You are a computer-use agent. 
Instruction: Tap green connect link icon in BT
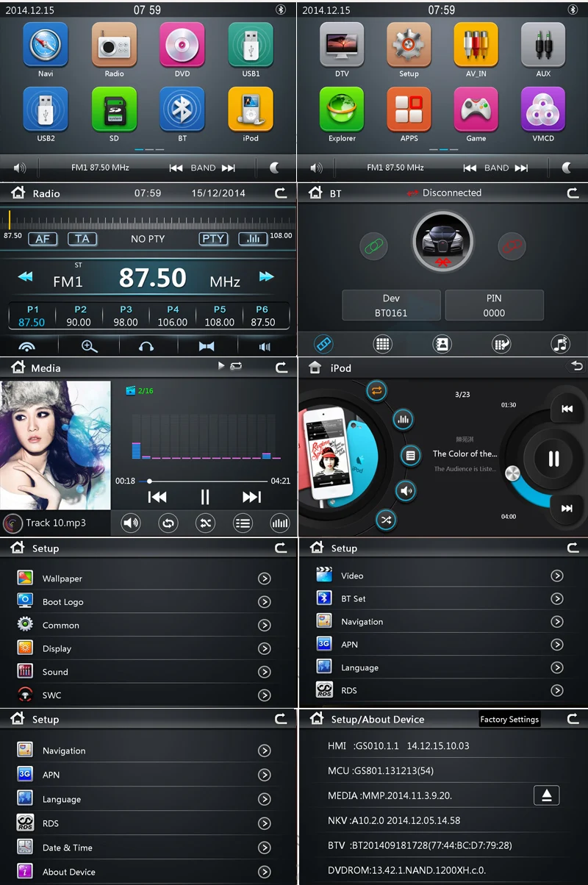pos(374,246)
